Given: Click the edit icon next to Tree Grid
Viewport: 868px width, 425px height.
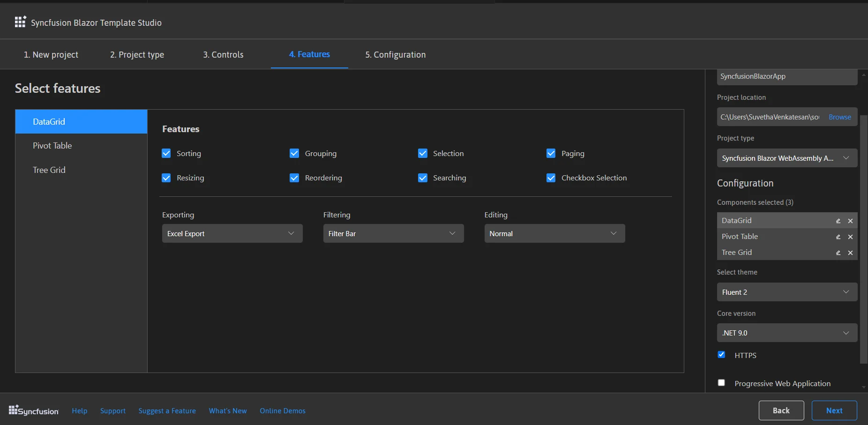Looking at the screenshot, I should (x=838, y=253).
